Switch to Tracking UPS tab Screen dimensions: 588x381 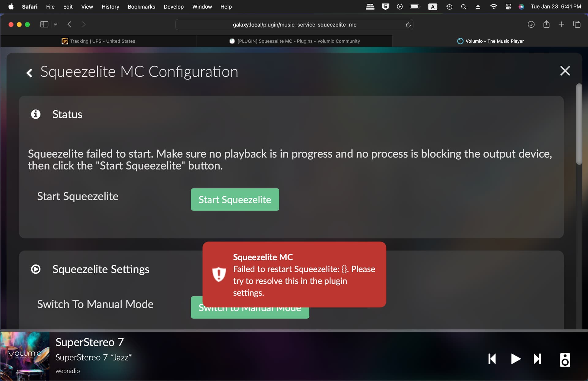98,41
